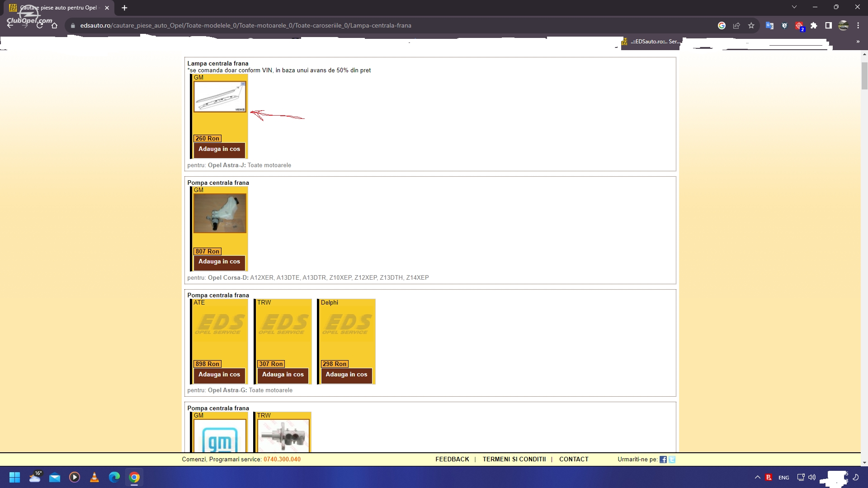Viewport: 868px width, 488px height.
Task: Click the phone number 0740.300.040
Action: pos(282,460)
